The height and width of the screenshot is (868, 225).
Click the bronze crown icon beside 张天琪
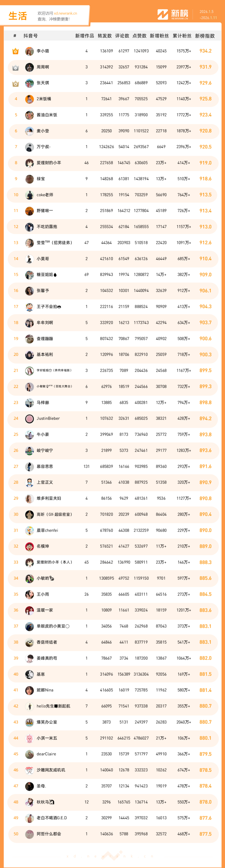[x=15, y=83]
